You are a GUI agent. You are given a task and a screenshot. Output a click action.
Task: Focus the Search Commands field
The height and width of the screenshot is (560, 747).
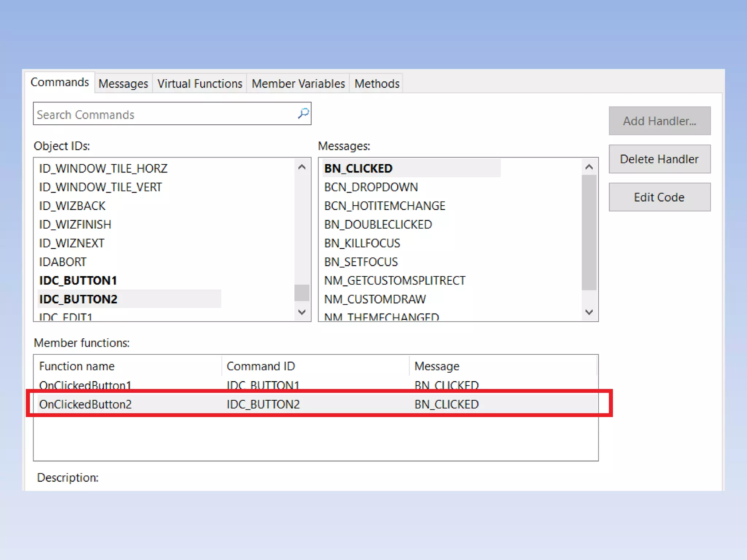click(x=164, y=114)
